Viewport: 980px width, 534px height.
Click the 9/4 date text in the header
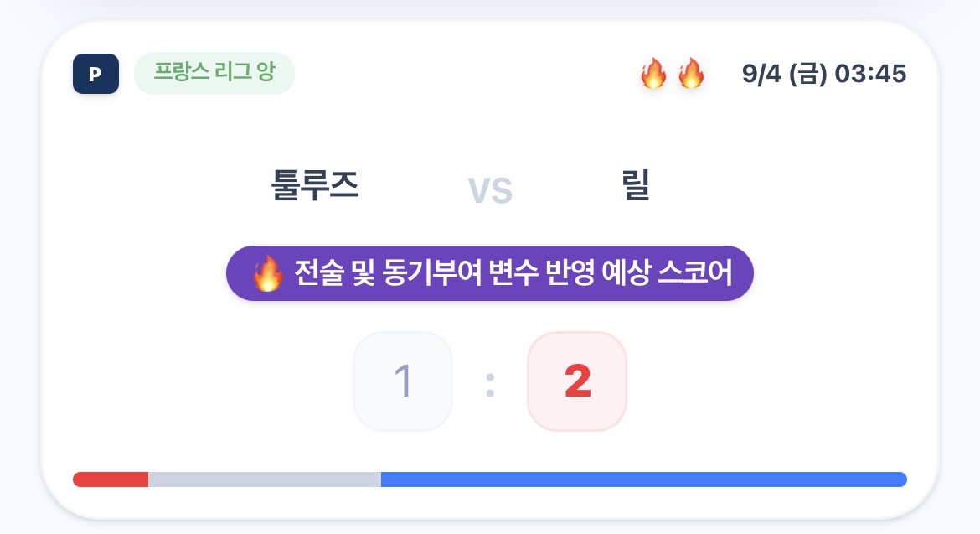coord(761,74)
